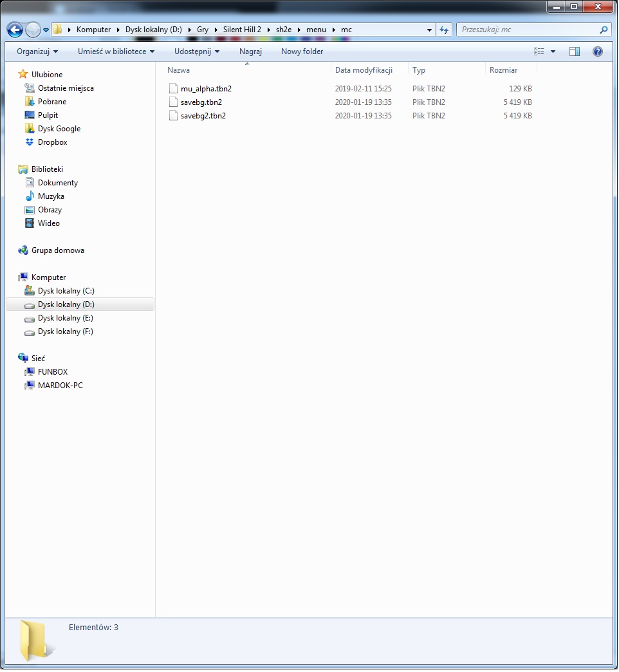Click the Back navigation arrow
This screenshot has width=619, height=672.
click(x=15, y=30)
